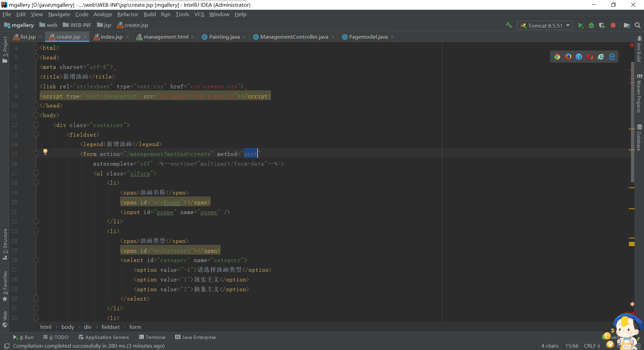Run with coverage shield icon

602,26
